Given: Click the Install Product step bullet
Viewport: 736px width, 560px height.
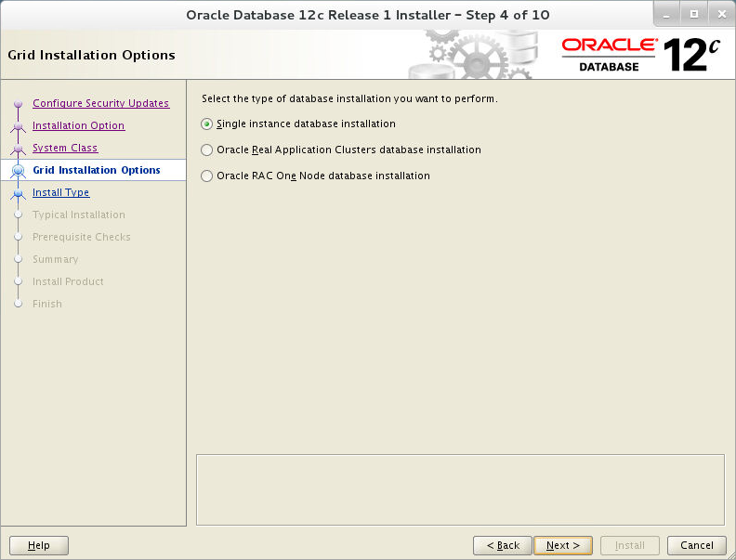Looking at the screenshot, I should pyautogui.click(x=19, y=281).
